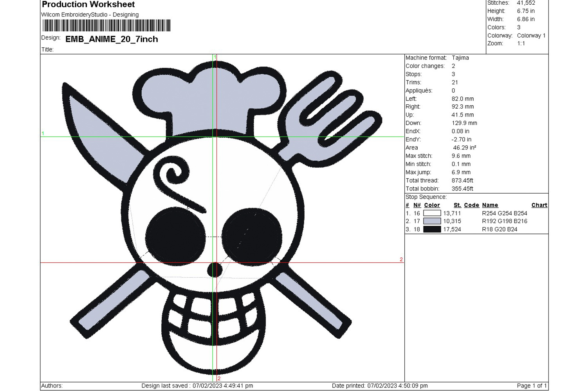Click the Color column header
Screen dimensions: 588x391
[x=432, y=205]
